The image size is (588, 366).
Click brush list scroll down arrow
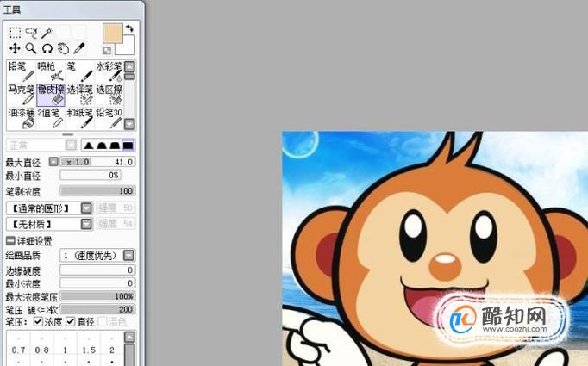click(x=129, y=124)
